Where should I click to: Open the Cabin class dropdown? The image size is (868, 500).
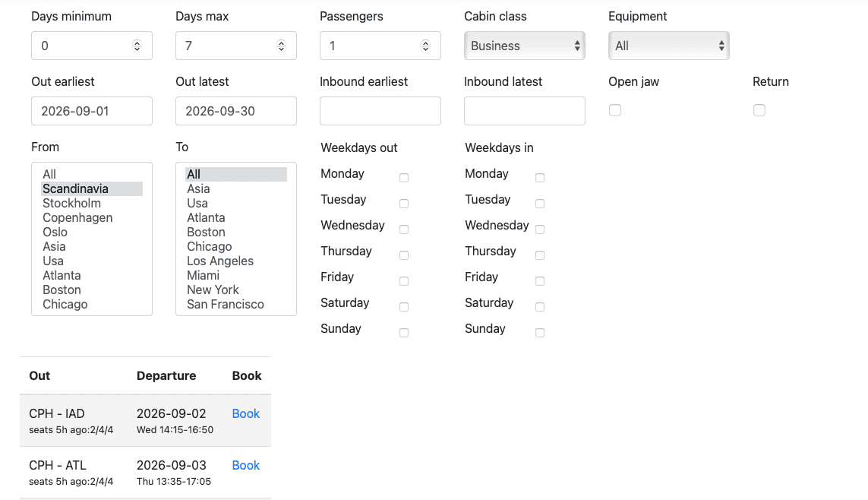(524, 46)
